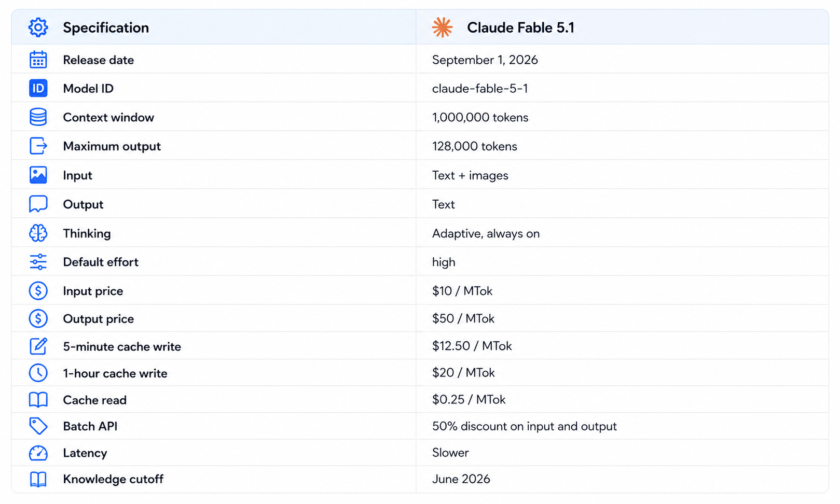
Task: Click the Output row label
Action: [83, 205]
